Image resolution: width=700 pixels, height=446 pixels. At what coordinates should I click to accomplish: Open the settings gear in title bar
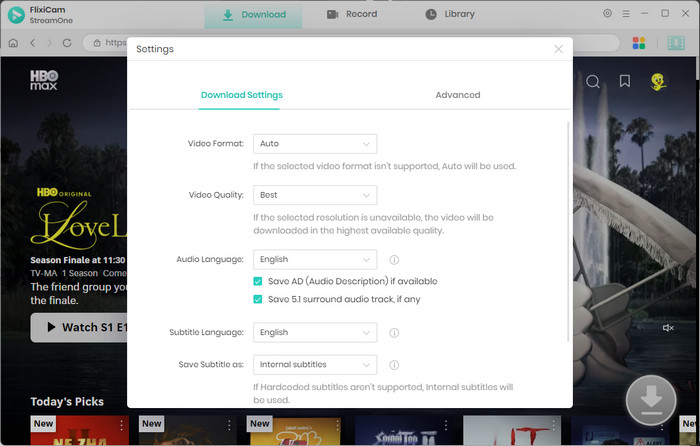pyautogui.click(x=607, y=13)
